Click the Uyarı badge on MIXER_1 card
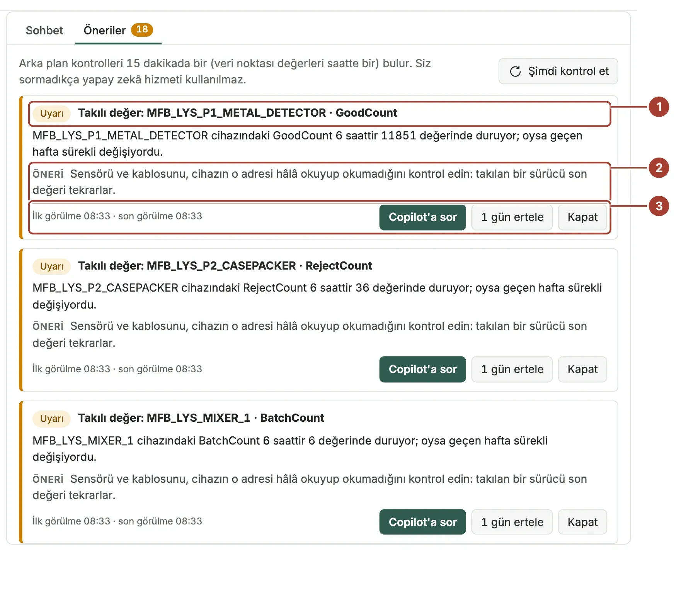The image size is (681, 616). [x=51, y=419]
